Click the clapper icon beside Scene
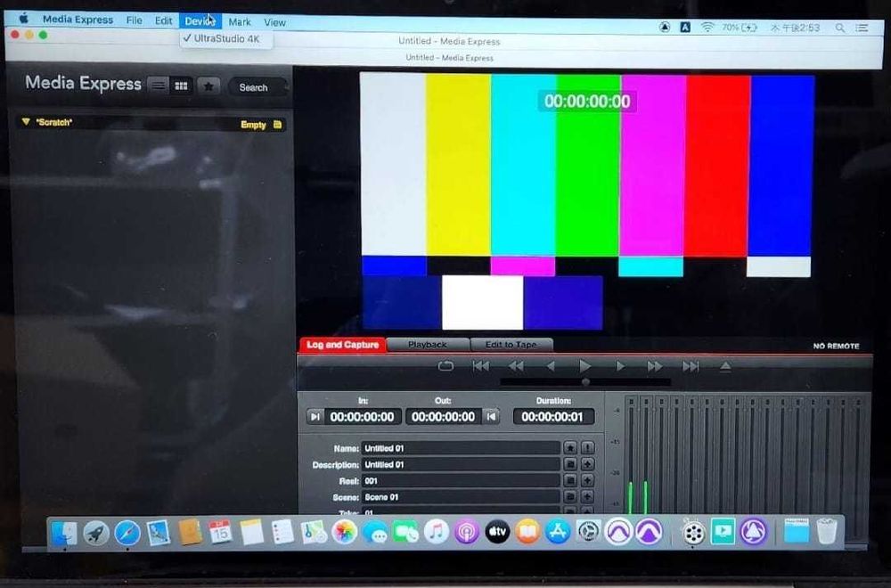 click(x=570, y=497)
